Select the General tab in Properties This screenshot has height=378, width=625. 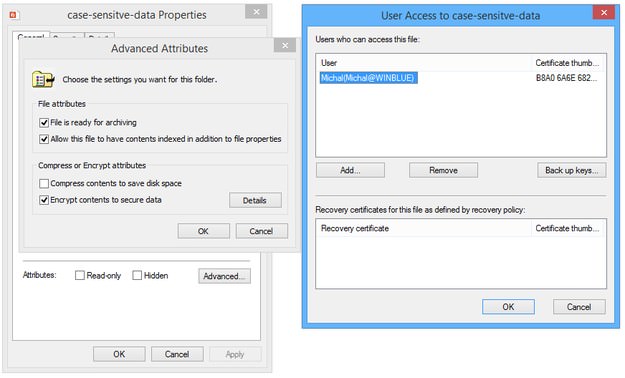[31, 36]
